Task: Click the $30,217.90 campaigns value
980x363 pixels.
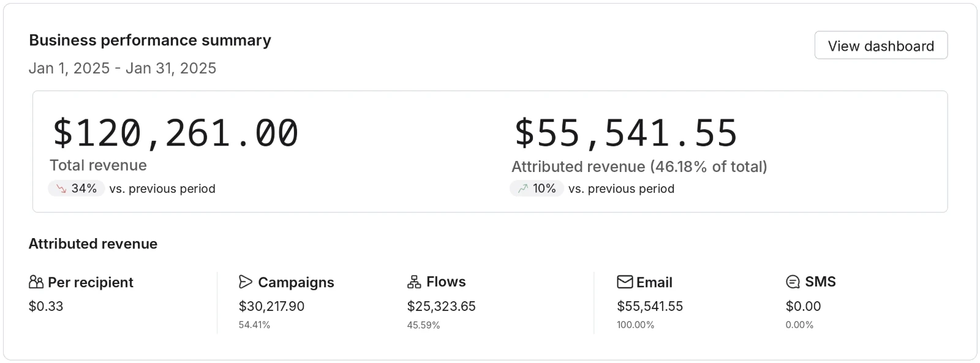Action: [x=271, y=306]
